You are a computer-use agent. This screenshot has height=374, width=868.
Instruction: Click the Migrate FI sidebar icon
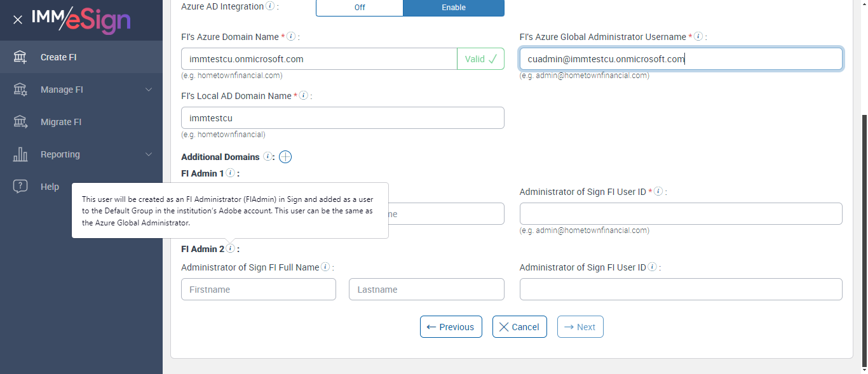pos(20,122)
